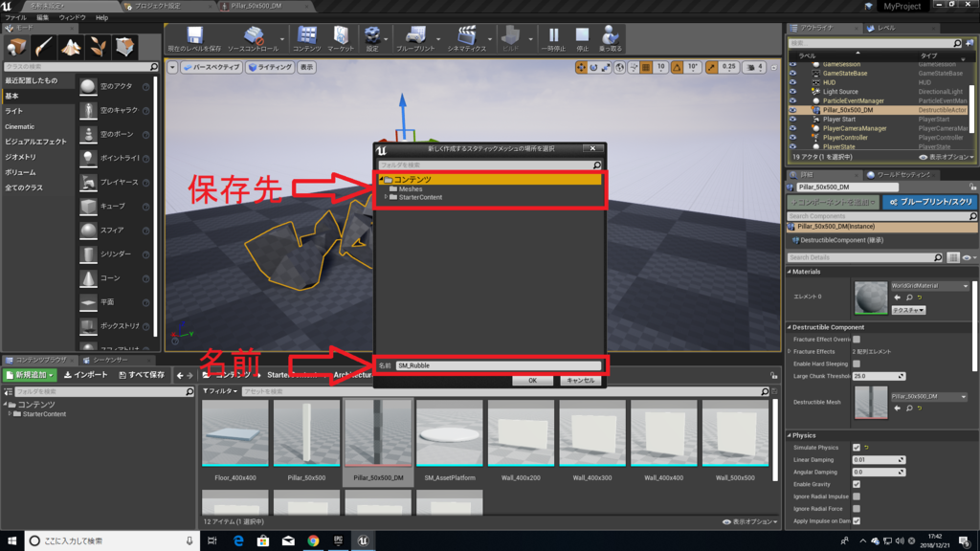This screenshot has width=980, height=551.
Task: Click Blueprint/Add Script button in Details
Action: [x=929, y=202]
